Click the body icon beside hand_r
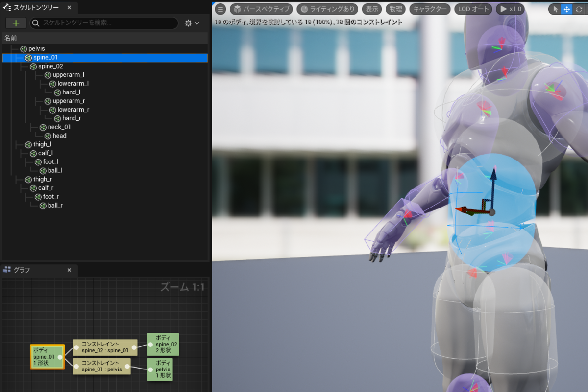Screen dimensions: 588x392 coord(58,118)
